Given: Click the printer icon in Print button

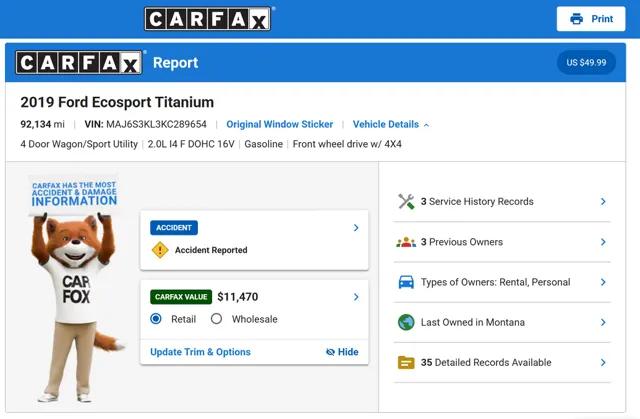Looking at the screenshot, I should tap(576, 19).
